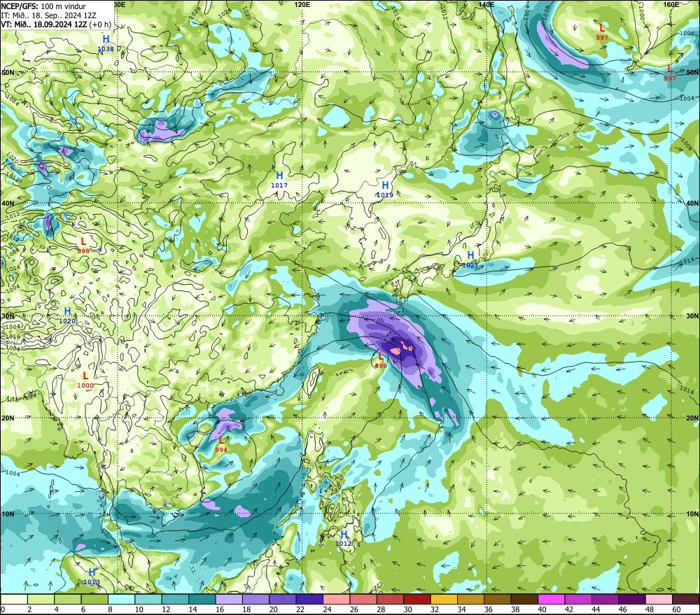
Task: Click the legend value label 16
Action: 220,609
